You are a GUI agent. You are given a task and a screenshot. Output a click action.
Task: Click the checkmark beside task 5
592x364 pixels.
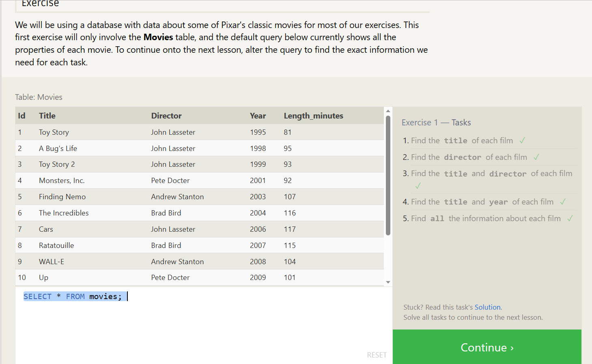tap(570, 218)
